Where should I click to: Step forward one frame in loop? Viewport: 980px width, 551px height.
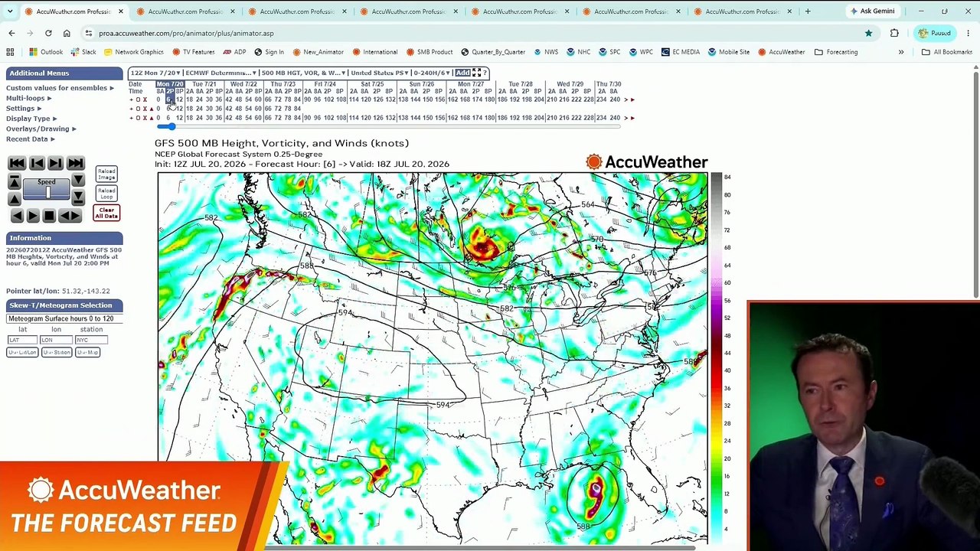[x=56, y=163]
